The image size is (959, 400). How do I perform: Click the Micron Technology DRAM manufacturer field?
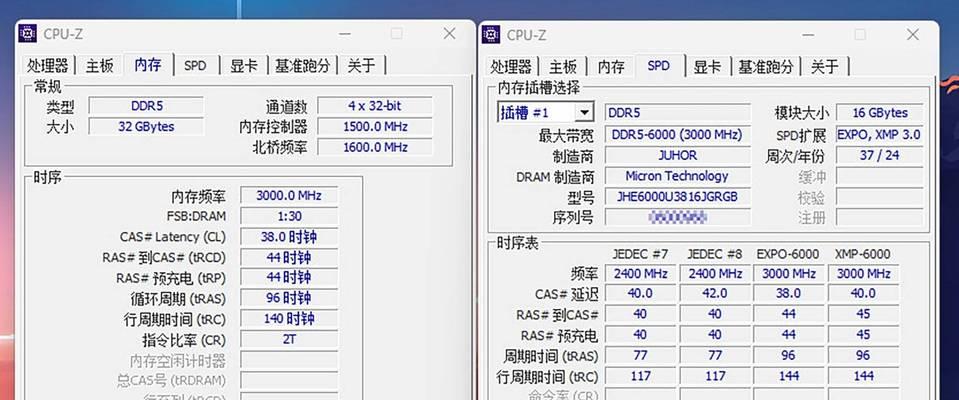(677, 176)
